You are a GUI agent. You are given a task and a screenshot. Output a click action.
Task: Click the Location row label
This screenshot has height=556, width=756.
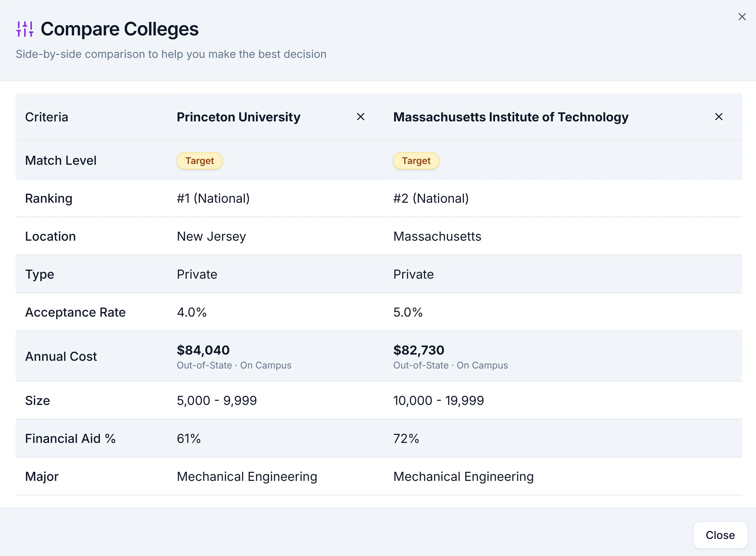coord(50,236)
